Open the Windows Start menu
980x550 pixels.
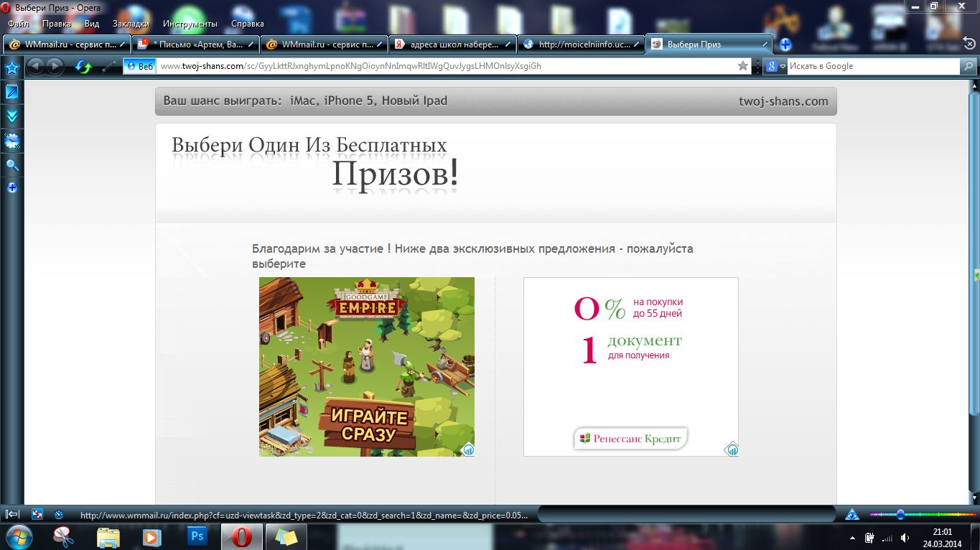(18, 537)
